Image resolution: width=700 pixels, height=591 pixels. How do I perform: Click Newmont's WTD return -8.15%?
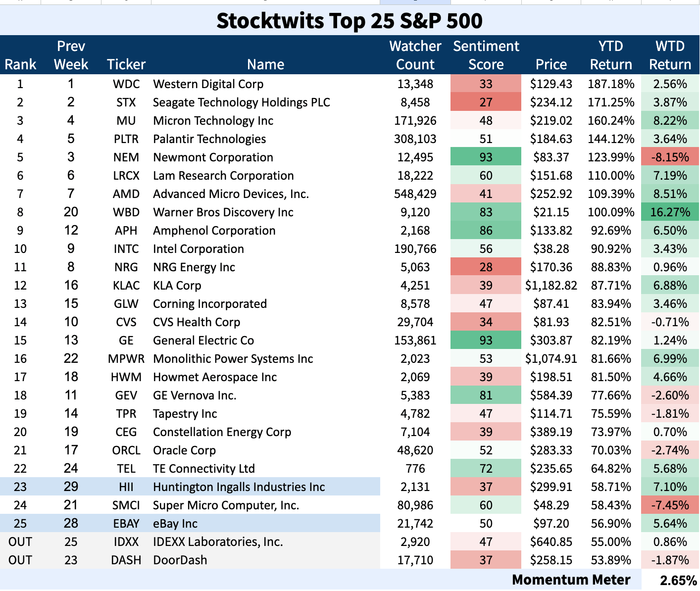pos(670,157)
